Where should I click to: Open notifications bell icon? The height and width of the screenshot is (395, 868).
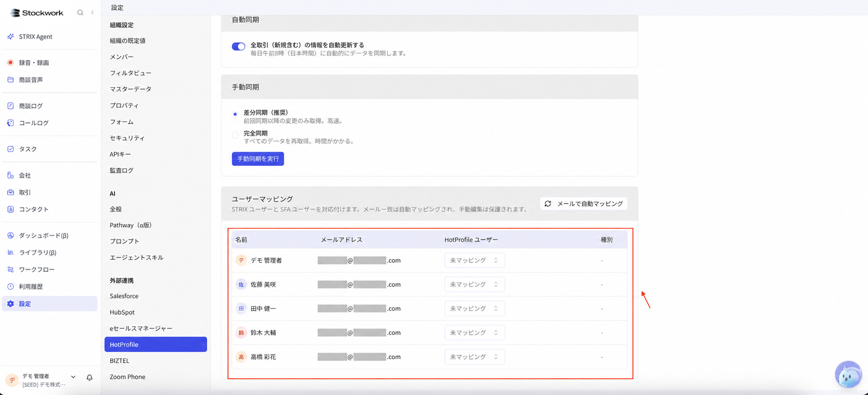[x=90, y=377]
